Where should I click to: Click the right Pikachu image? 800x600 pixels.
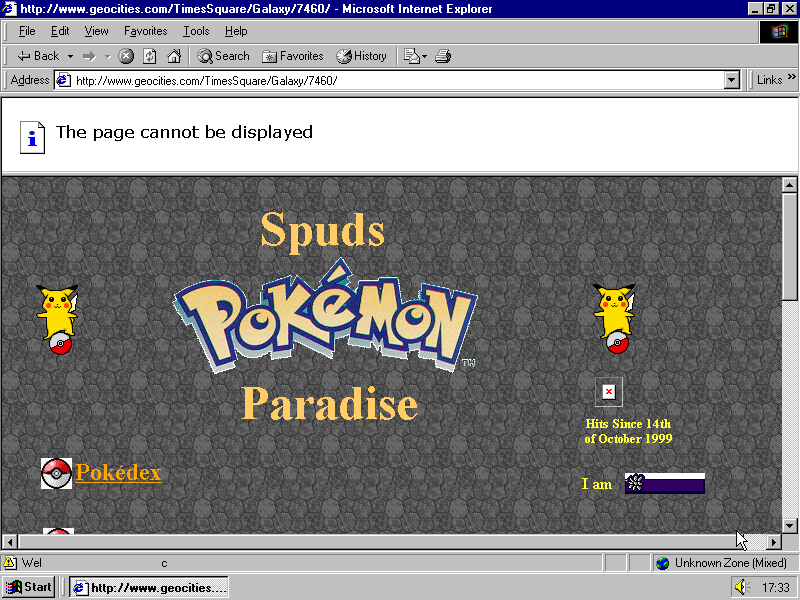tap(614, 319)
